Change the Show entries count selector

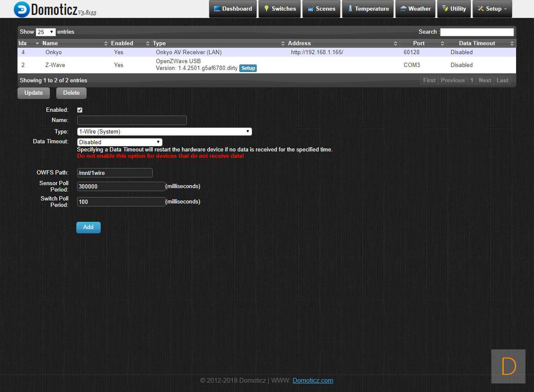[x=46, y=32]
